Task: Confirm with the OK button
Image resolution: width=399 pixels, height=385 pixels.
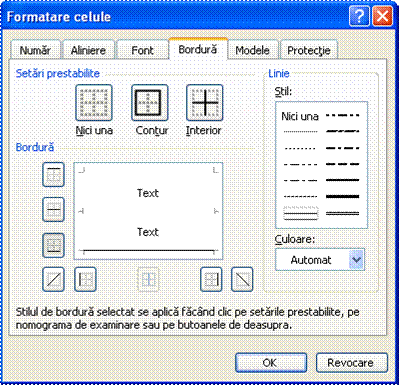Action: [271, 363]
